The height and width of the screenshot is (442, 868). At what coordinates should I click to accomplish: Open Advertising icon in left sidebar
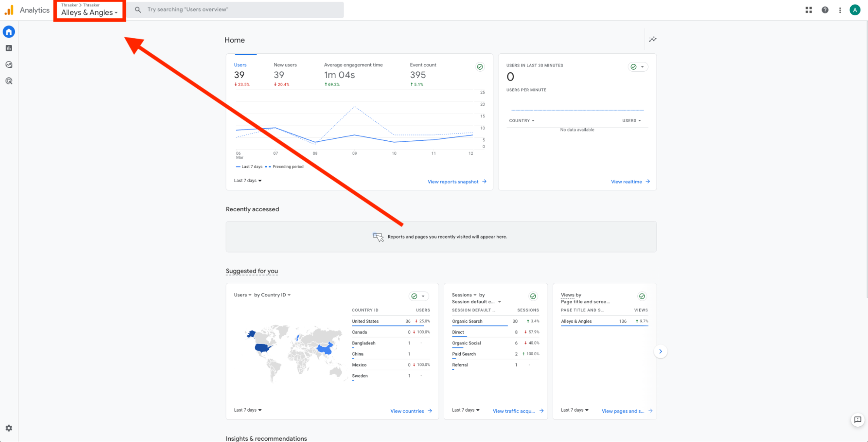[x=9, y=81]
